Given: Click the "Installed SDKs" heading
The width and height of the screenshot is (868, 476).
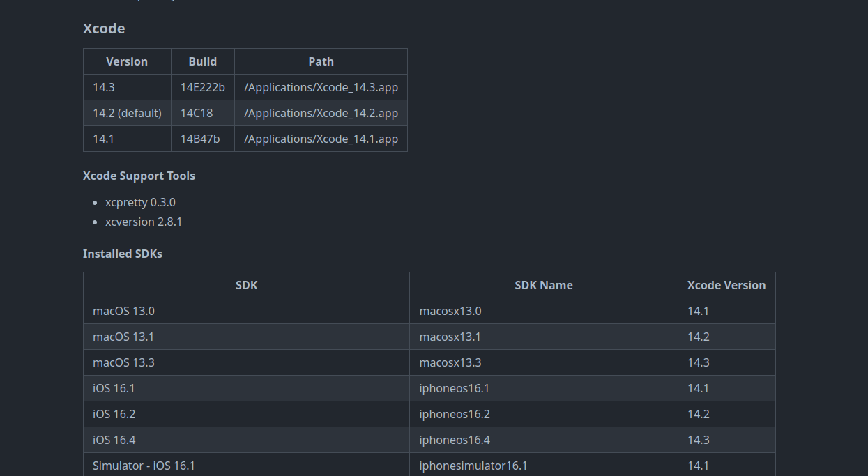Looking at the screenshot, I should pyautogui.click(x=123, y=254).
